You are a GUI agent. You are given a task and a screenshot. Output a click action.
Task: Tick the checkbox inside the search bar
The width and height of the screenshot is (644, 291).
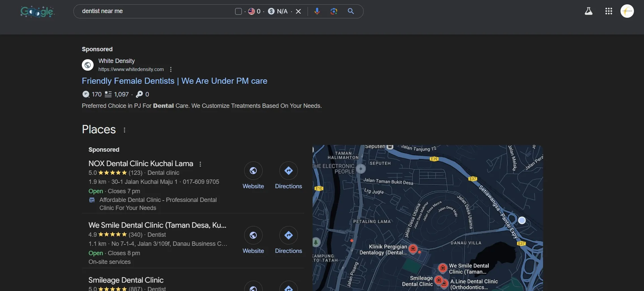pos(238,11)
